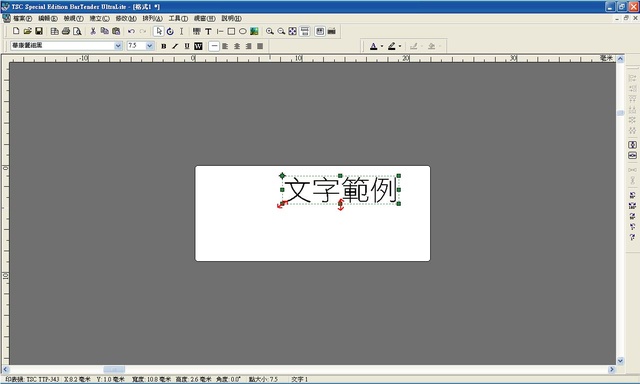Choose the picture insert tool

(x=254, y=31)
